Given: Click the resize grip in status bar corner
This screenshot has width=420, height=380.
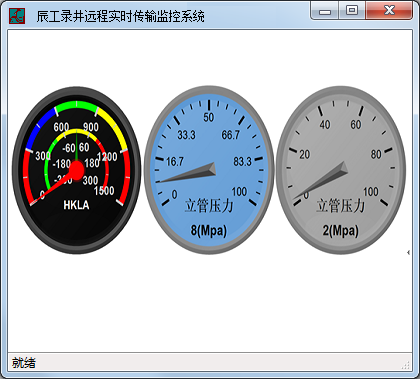Looking at the screenshot, I should pos(406,365).
